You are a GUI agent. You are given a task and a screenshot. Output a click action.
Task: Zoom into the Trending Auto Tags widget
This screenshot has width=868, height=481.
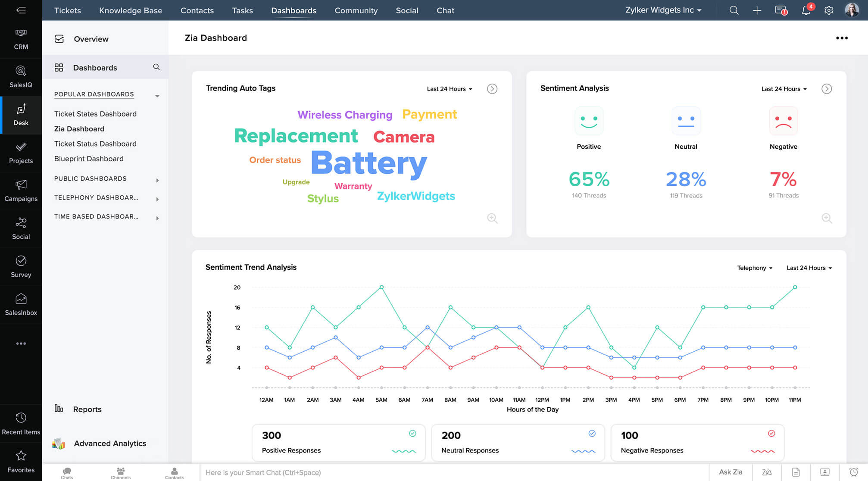(492, 218)
